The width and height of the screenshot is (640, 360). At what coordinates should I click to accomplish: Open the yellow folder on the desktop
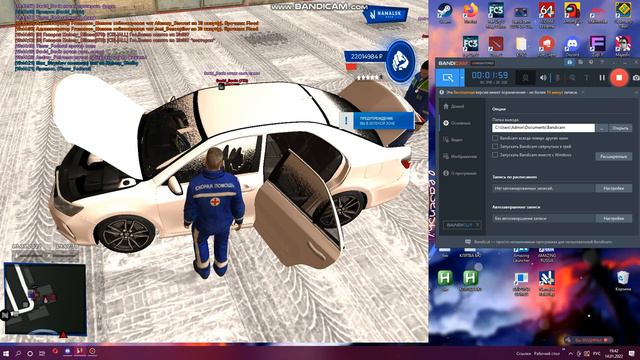click(521, 46)
